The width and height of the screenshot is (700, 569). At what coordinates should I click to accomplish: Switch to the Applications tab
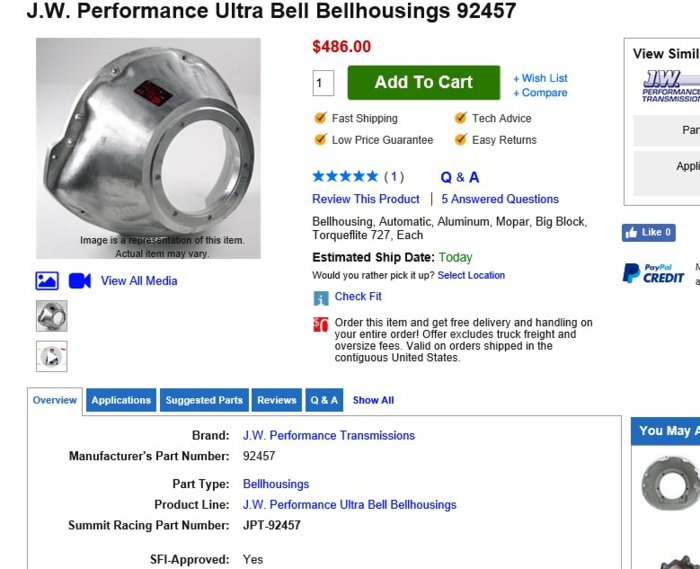(121, 400)
